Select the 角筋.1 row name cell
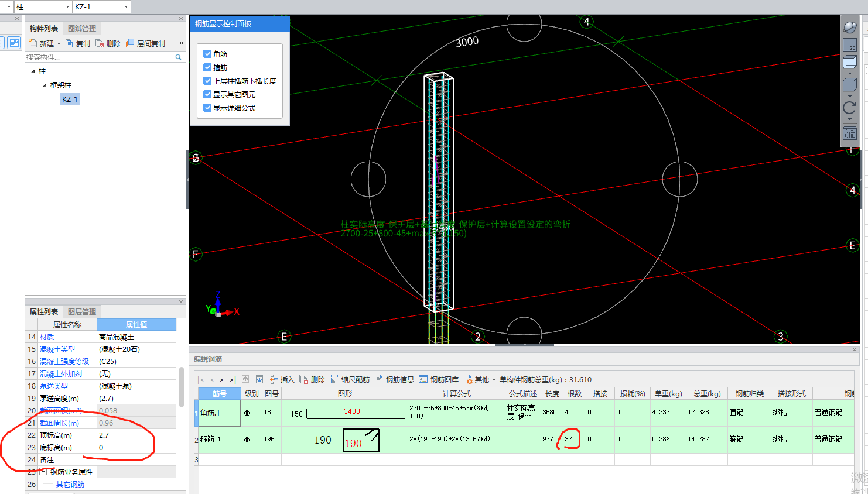 tap(220, 413)
